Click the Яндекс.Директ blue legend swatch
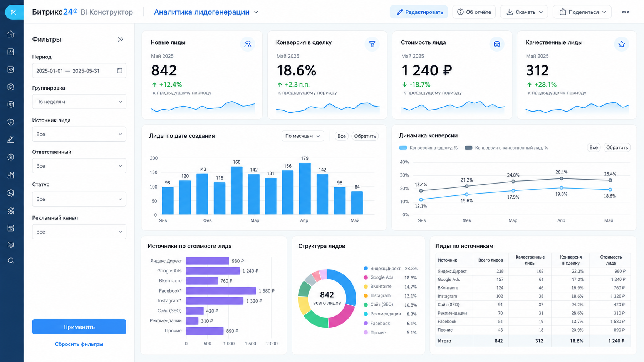Viewport: 644px width, 362px height. point(366,269)
